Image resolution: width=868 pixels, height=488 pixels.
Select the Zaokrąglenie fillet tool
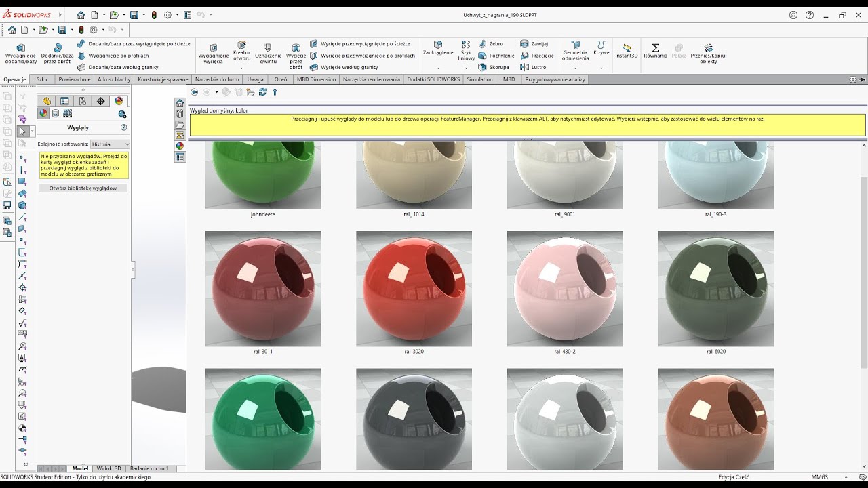438,48
